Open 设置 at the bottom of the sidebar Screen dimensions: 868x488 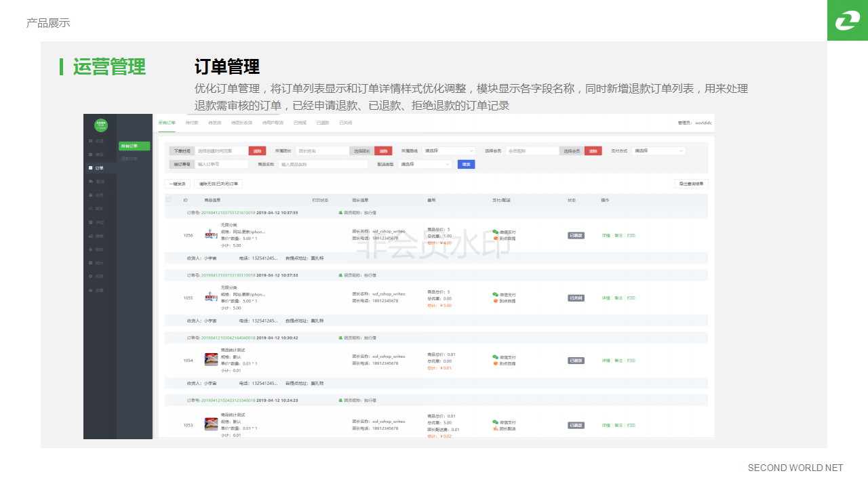pyautogui.click(x=99, y=290)
